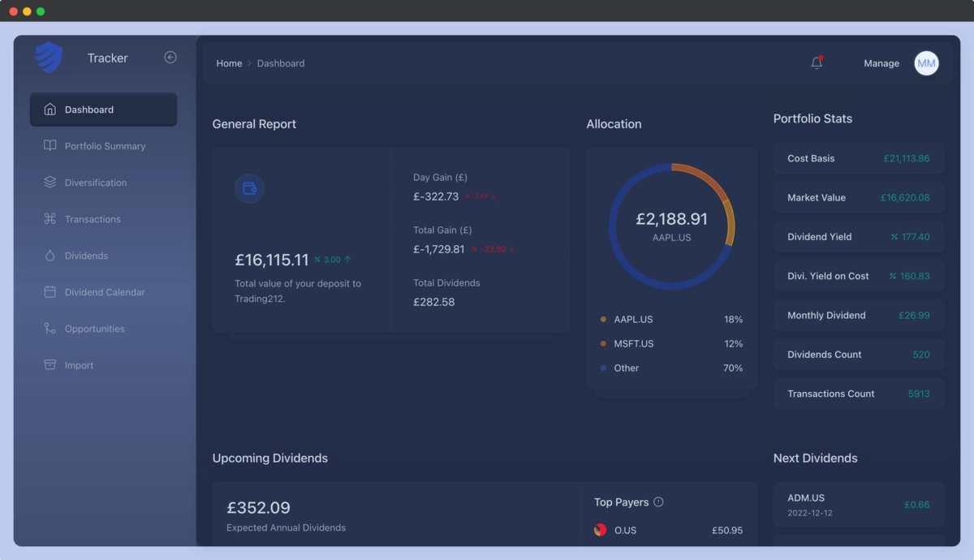The width and height of the screenshot is (974, 560).
Task: Open the Opportunities section
Action: pyautogui.click(x=94, y=329)
